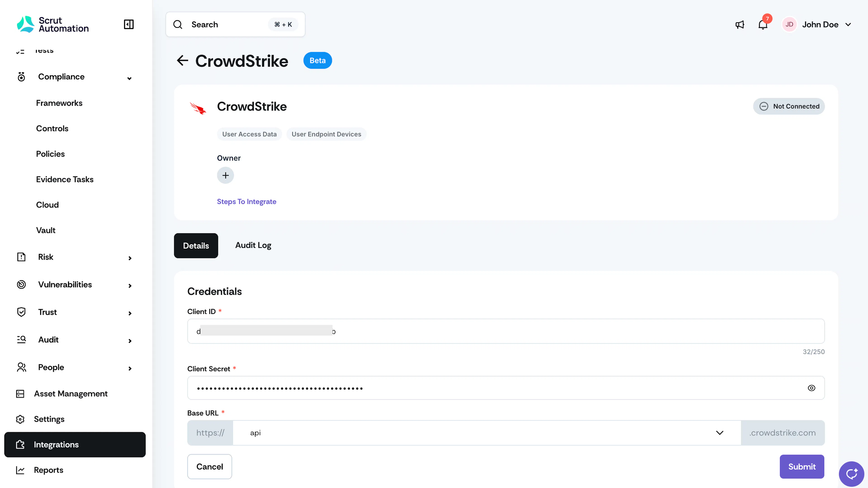The height and width of the screenshot is (488, 868).
Task: Click the Reports chart icon
Action: pos(20,470)
